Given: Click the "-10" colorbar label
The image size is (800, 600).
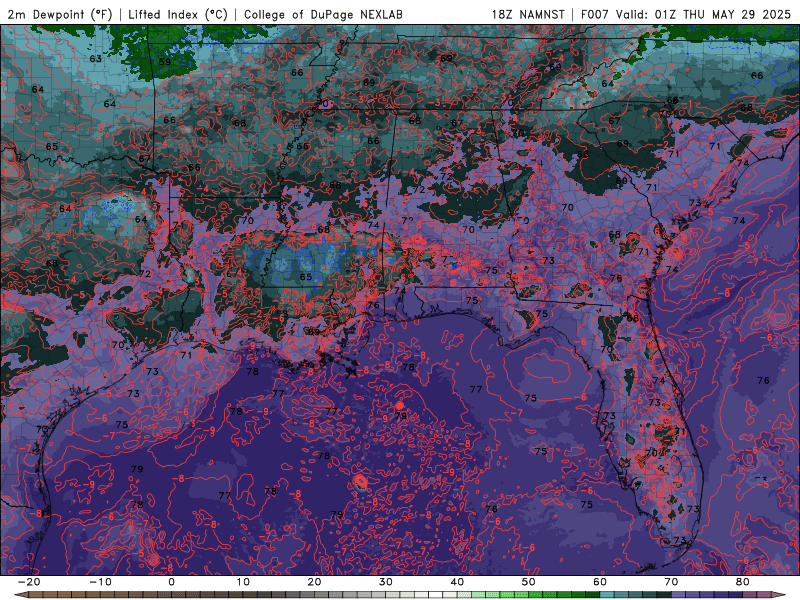Looking at the screenshot, I should pyautogui.click(x=99, y=582).
